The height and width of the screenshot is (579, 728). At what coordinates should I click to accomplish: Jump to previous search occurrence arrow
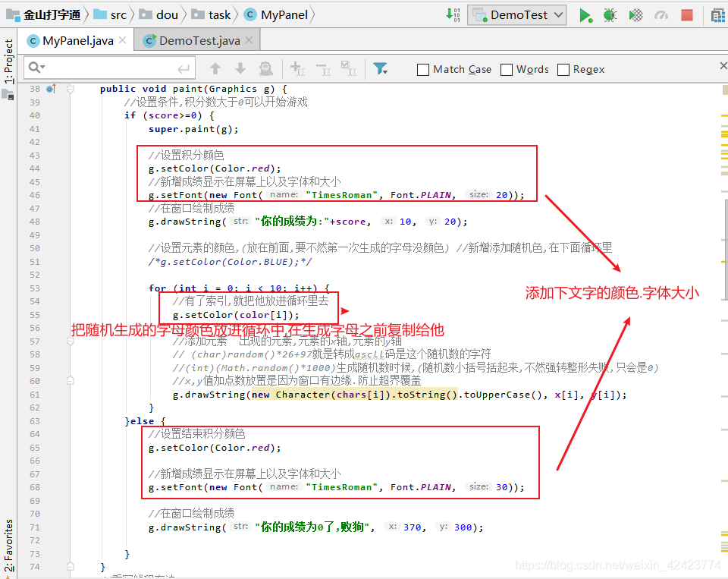point(215,69)
